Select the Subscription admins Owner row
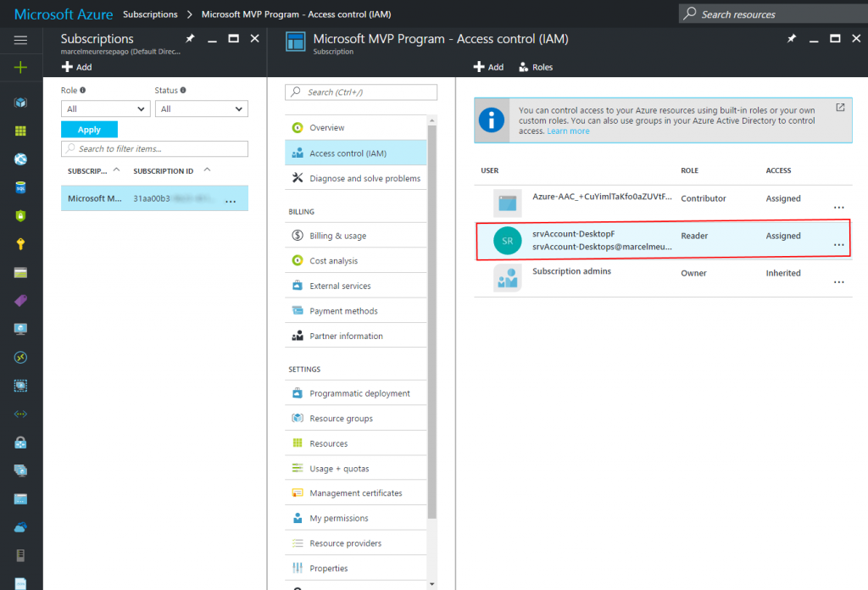The width and height of the screenshot is (868, 590). 663,278
